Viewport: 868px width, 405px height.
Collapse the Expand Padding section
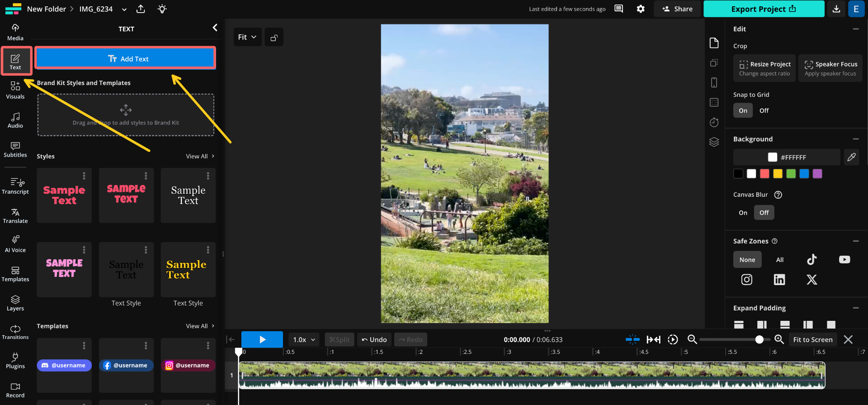point(856,308)
